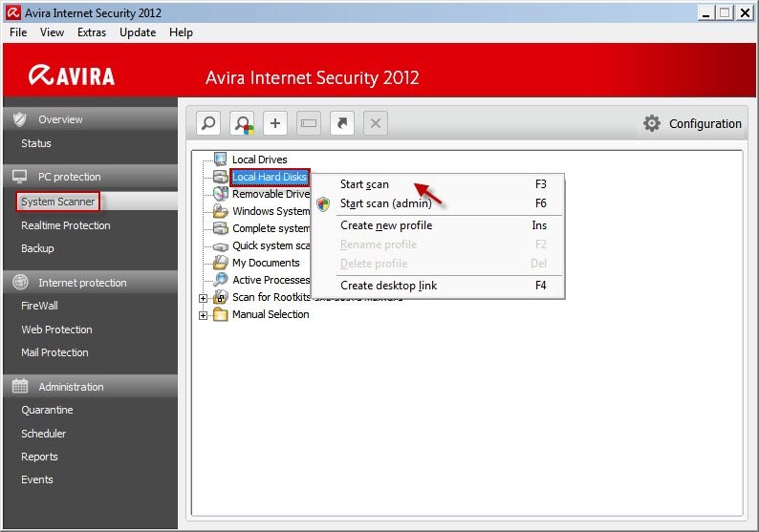Click the create desktop link arrow icon
The height and width of the screenshot is (532, 759).
341,123
